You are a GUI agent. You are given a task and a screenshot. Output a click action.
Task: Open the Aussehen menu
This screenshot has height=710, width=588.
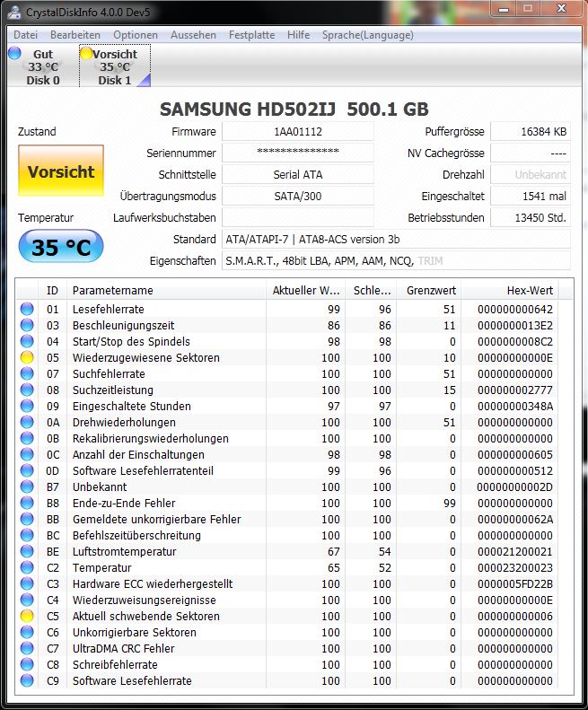[193, 35]
